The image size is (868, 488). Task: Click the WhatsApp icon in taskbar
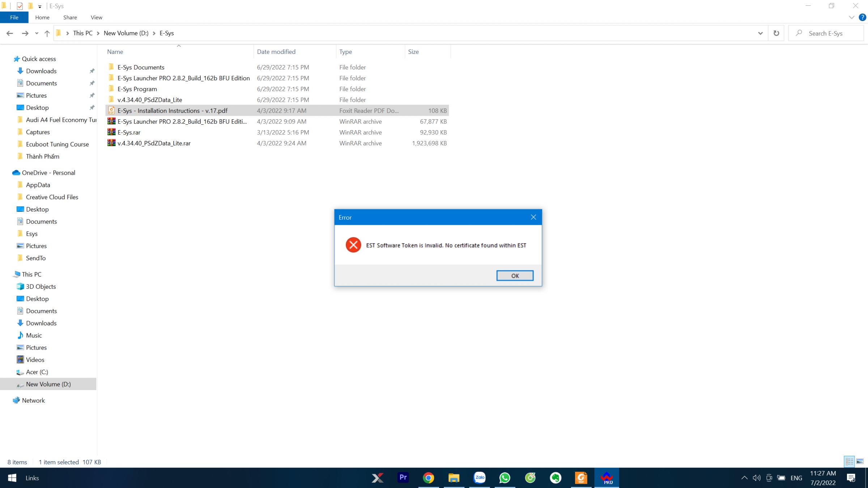(x=505, y=478)
